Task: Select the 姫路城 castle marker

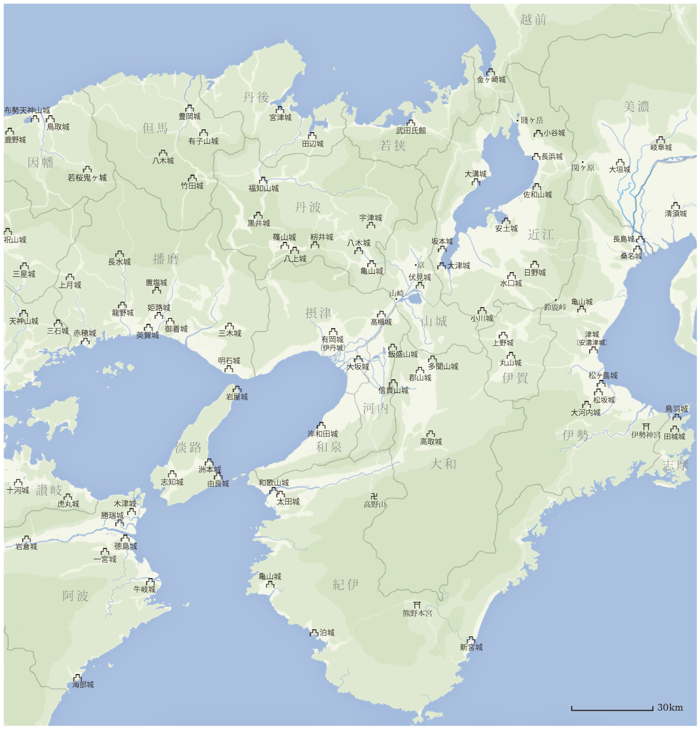Action: (158, 315)
